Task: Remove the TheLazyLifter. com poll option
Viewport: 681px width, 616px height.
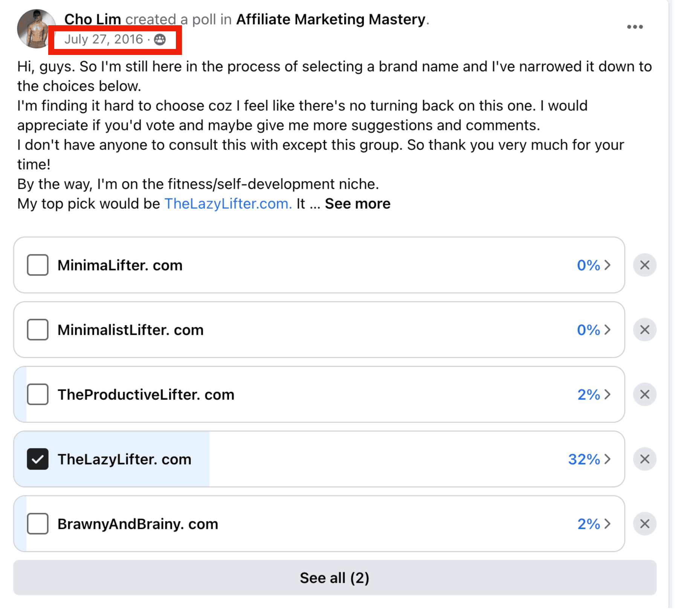Action: coord(644,459)
